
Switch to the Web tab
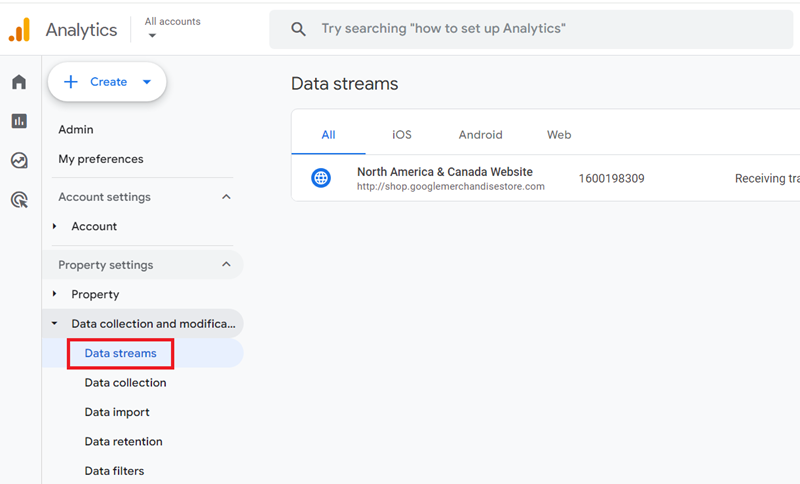tap(559, 135)
